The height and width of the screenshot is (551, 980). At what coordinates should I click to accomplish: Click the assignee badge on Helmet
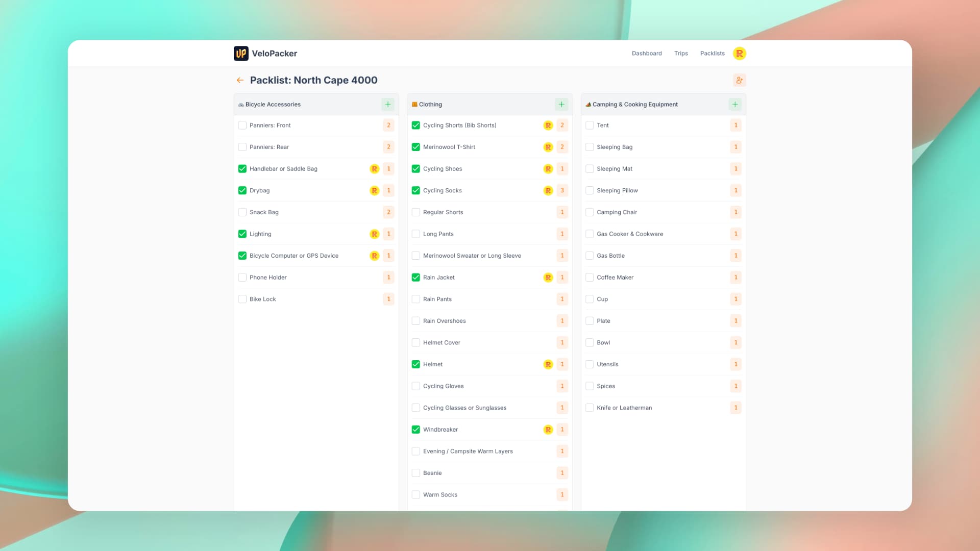[548, 364]
